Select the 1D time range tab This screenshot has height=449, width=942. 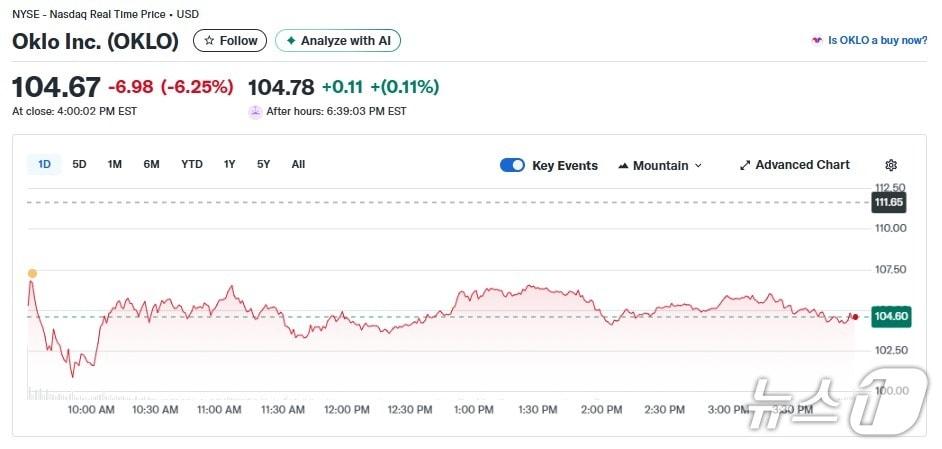44,164
